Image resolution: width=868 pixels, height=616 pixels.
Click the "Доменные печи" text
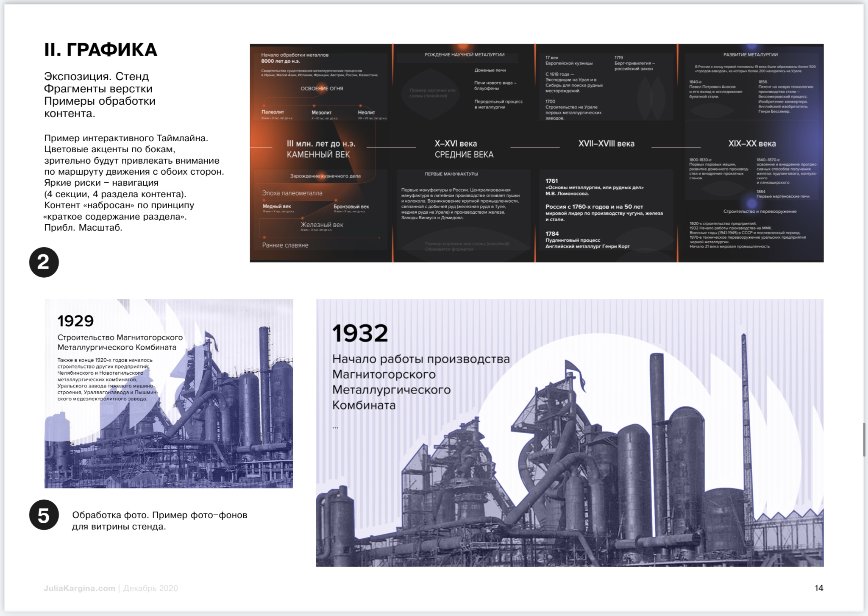(x=490, y=70)
